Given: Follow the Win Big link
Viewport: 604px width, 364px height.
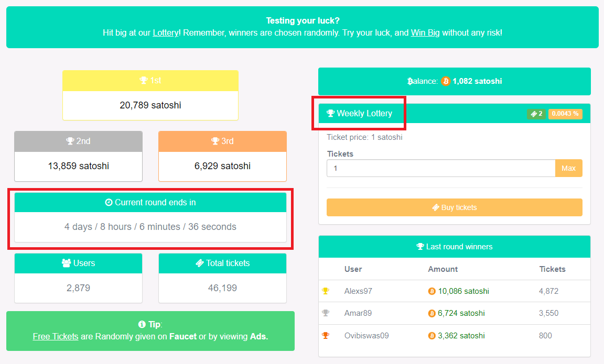Looking at the screenshot, I should pos(425,32).
